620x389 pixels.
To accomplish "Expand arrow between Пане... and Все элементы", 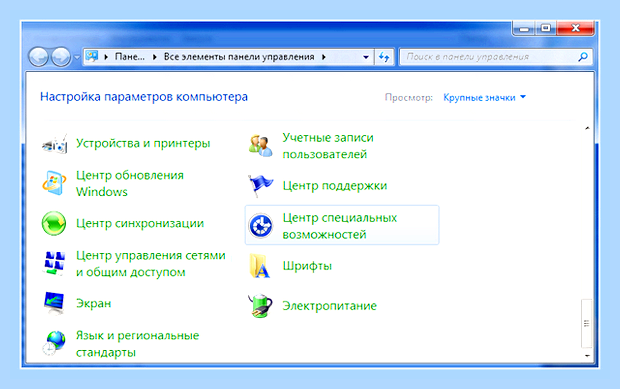I will (155, 57).
